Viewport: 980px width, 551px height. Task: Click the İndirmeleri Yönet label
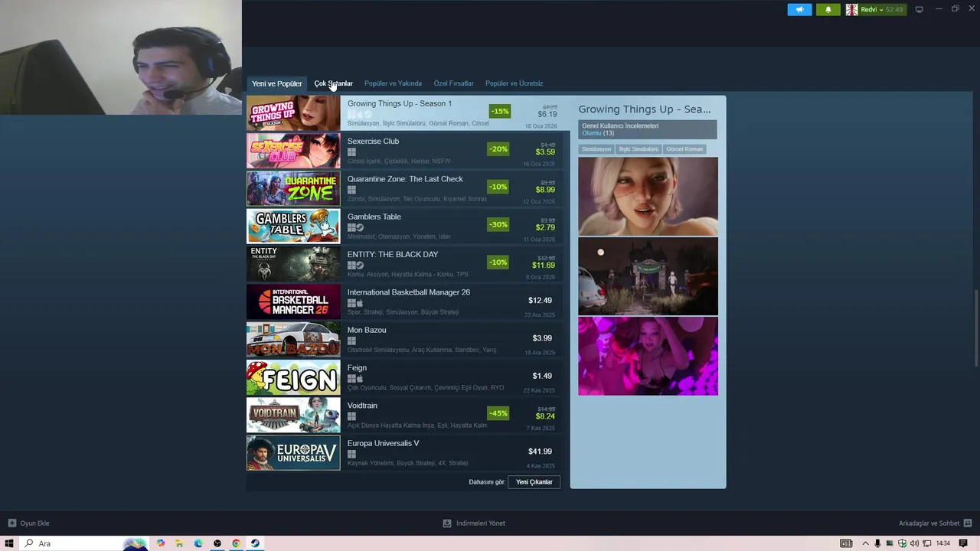point(481,523)
